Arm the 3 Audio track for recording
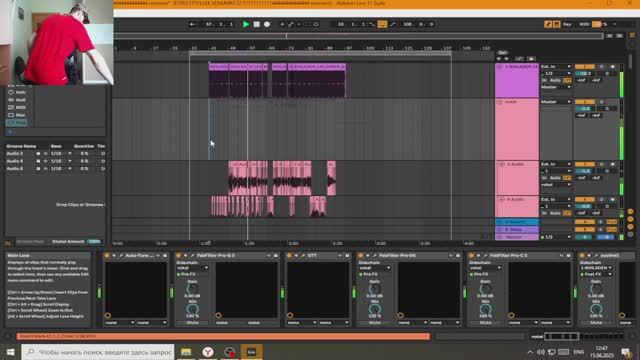The height and width of the screenshot is (360, 640). (x=612, y=164)
